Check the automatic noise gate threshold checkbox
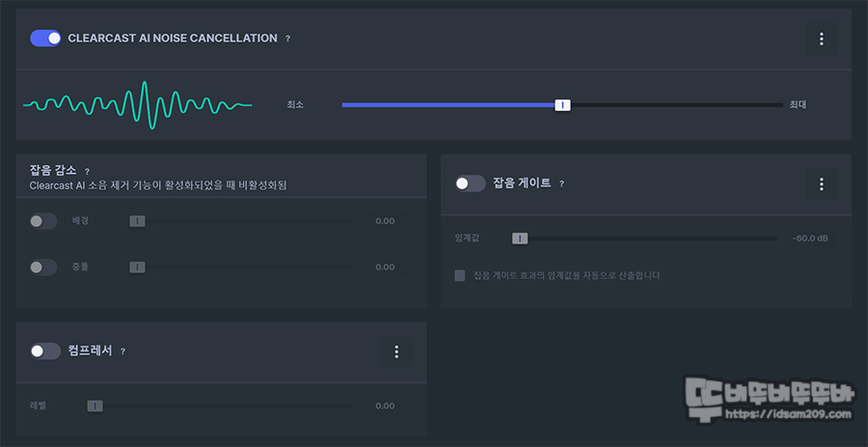This screenshot has width=868, height=447. pos(459,275)
